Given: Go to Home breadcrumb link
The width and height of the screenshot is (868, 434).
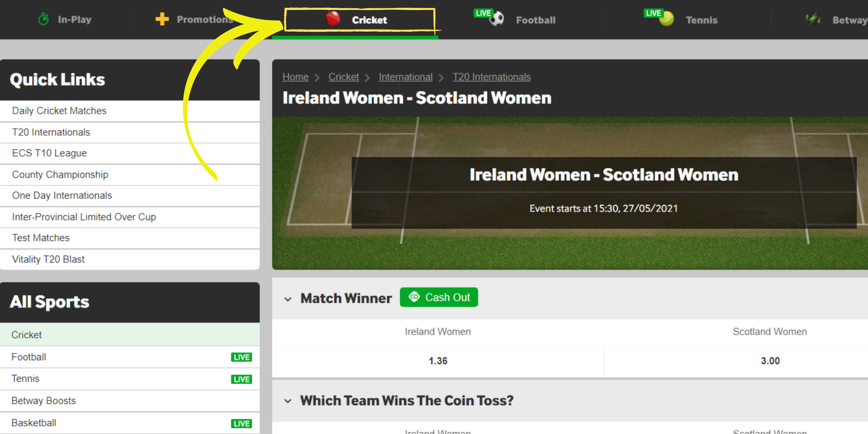Looking at the screenshot, I should 295,77.
